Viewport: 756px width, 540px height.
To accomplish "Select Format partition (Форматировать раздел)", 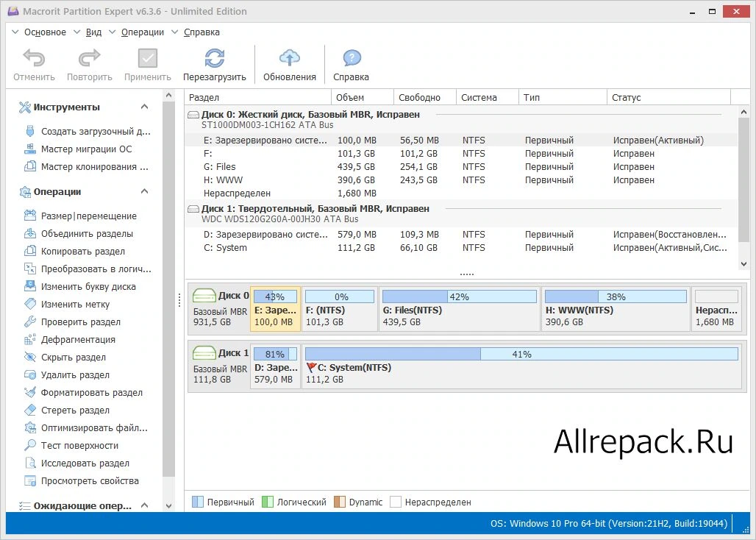I will (x=83, y=392).
